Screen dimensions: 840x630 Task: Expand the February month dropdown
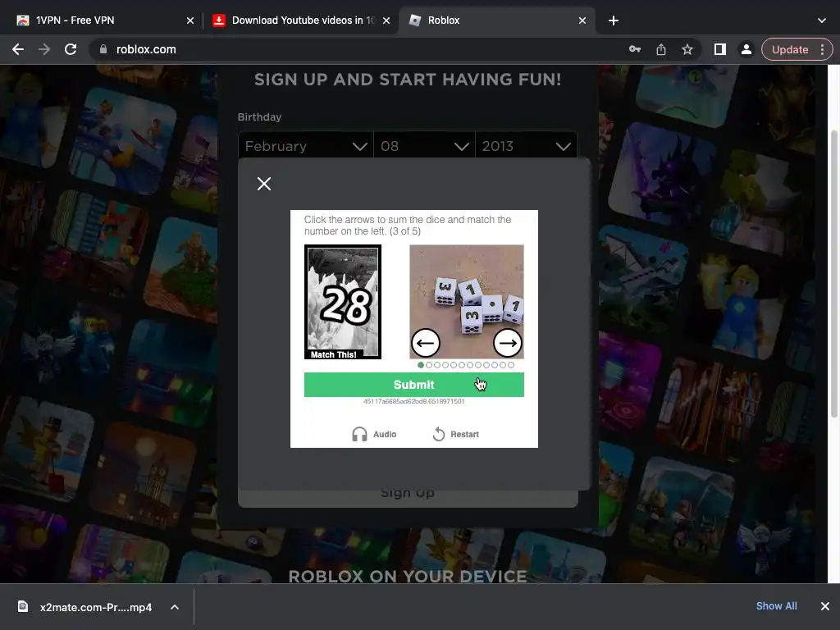tap(306, 146)
